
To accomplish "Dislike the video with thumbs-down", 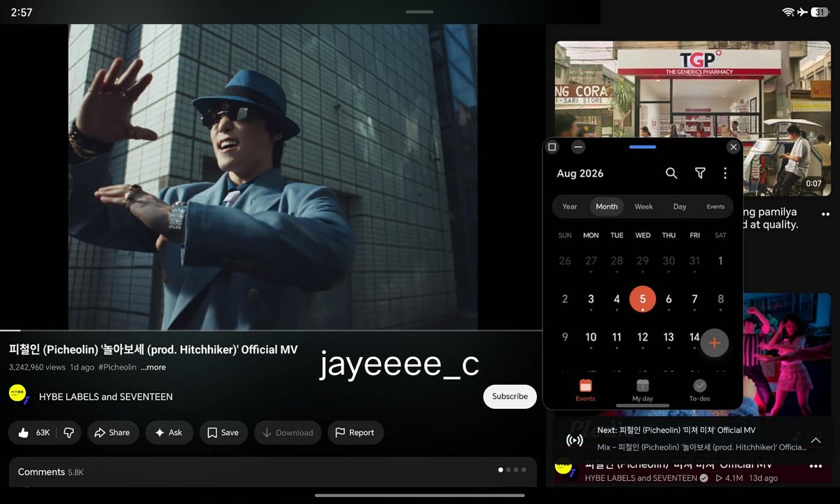I will pos(69,433).
